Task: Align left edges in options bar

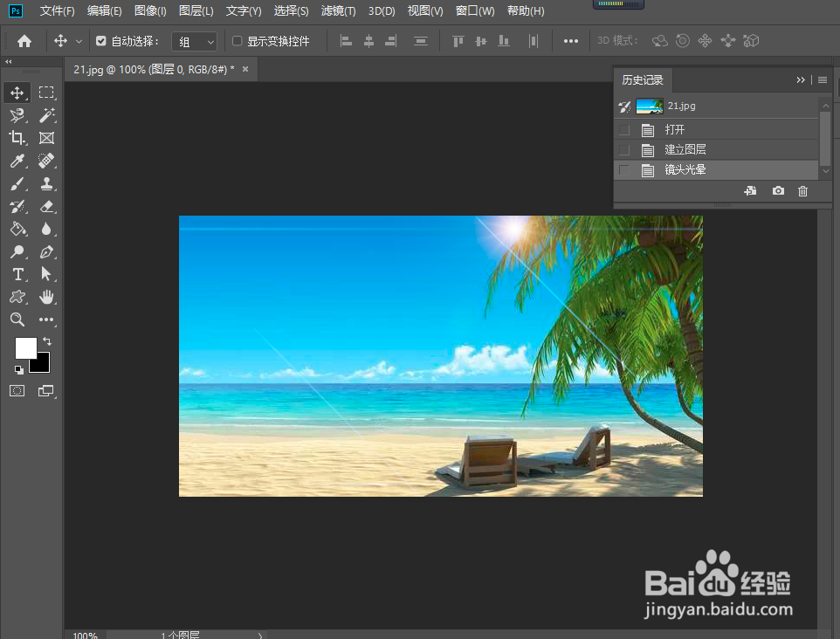Action: pos(346,41)
